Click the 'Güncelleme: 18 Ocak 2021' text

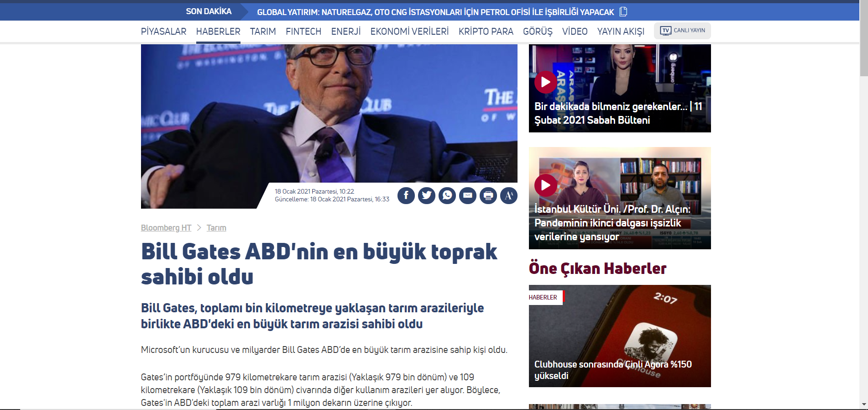[x=332, y=199]
